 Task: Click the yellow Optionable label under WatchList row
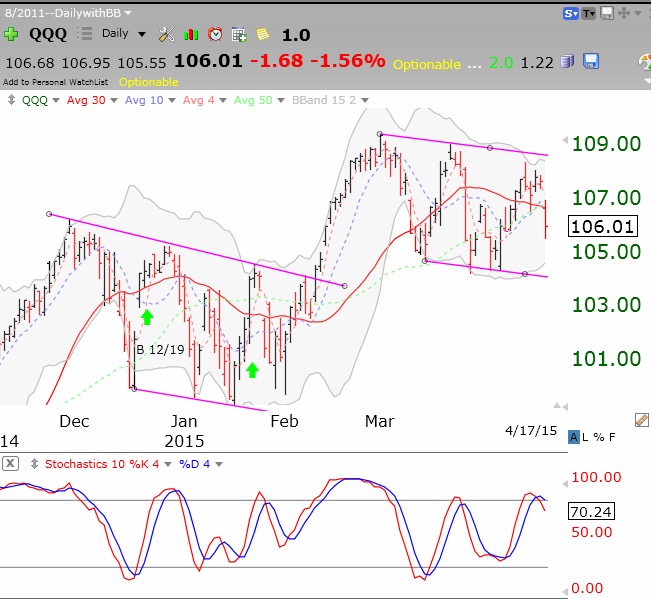click(x=149, y=82)
